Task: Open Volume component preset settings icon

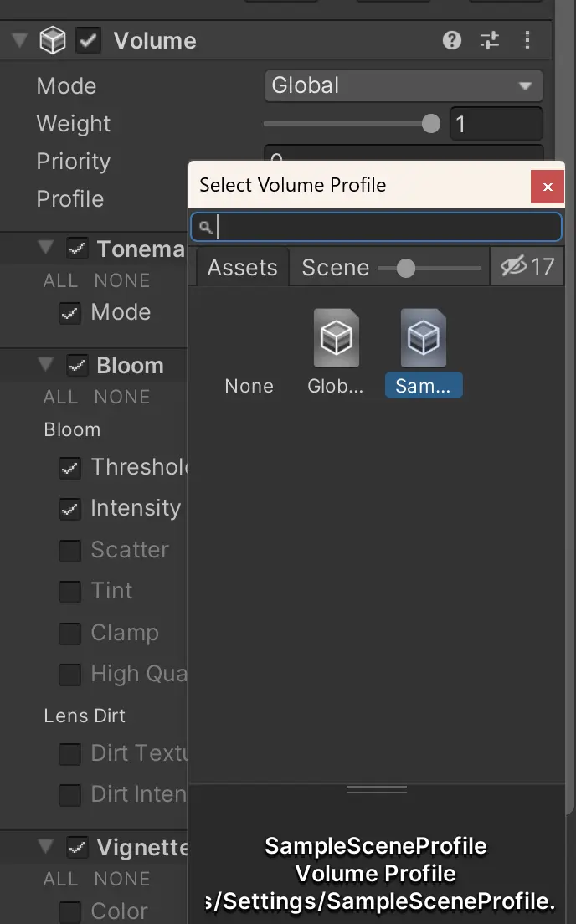Action: [x=489, y=40]
